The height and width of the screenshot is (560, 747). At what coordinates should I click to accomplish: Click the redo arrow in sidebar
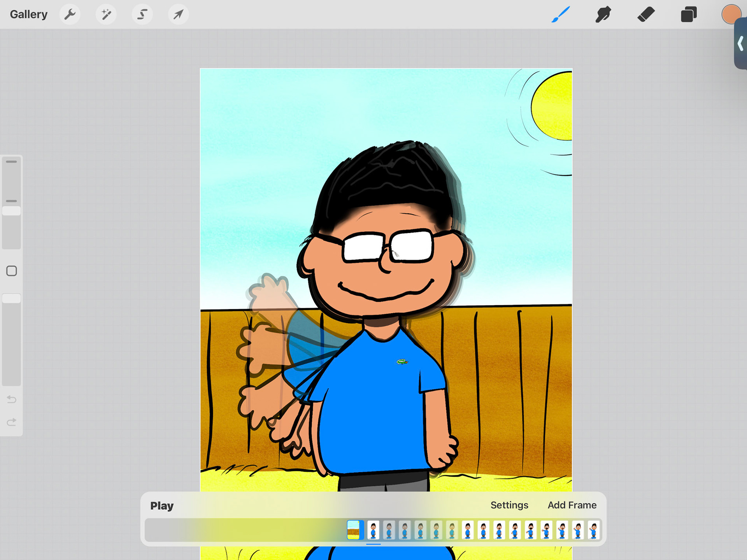click(x=12, y=422)
